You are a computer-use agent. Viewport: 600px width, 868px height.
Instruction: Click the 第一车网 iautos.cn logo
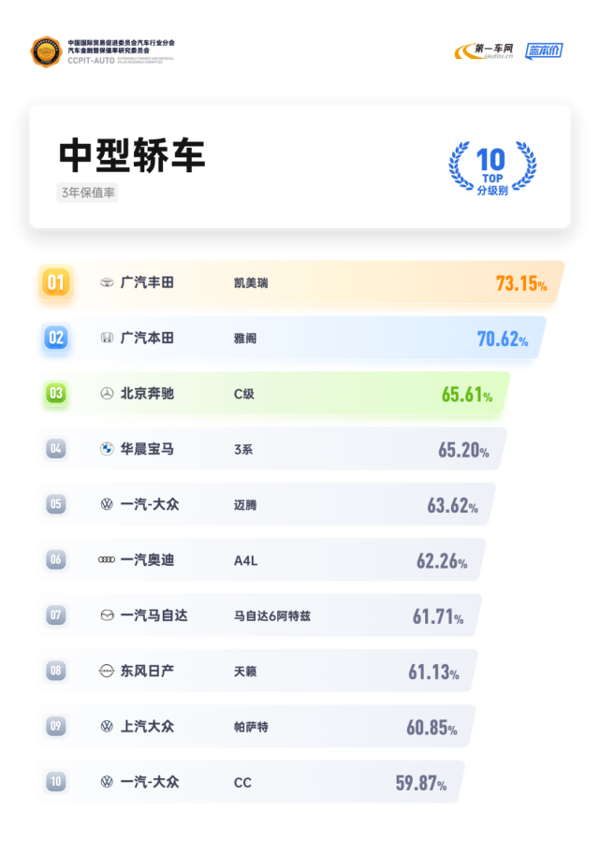pyautogui.click(x=484, y=51)
